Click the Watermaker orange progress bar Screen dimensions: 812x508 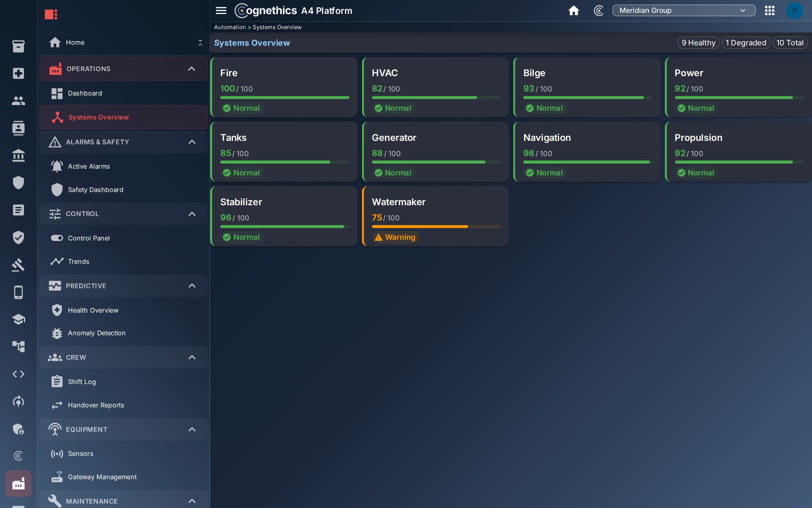(x=436, y=227)
